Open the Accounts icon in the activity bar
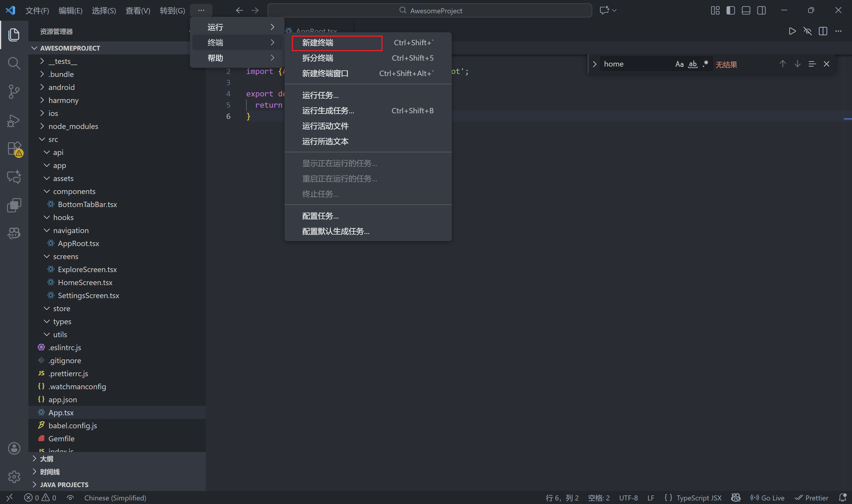 click(x=14, y=448)
